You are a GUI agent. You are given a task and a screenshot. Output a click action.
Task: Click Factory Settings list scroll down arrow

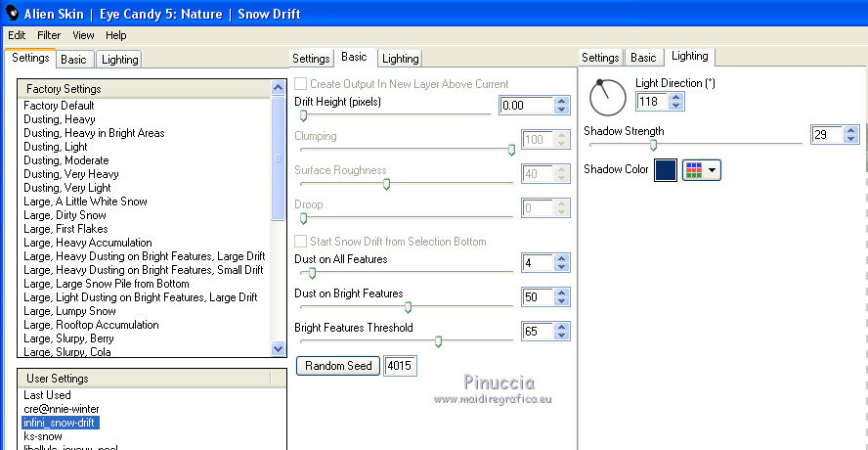click(x=279, y=348)
